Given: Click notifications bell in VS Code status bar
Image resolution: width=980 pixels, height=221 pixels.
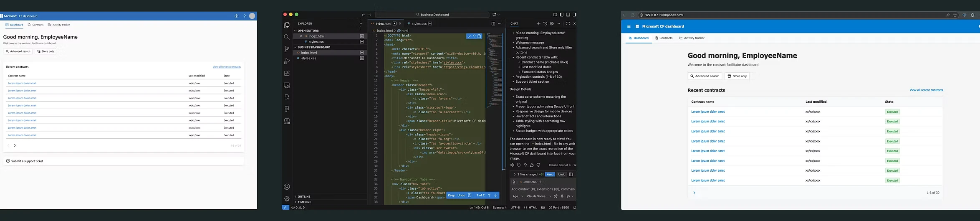Looking at the screenshot, I should click(575, 207).
